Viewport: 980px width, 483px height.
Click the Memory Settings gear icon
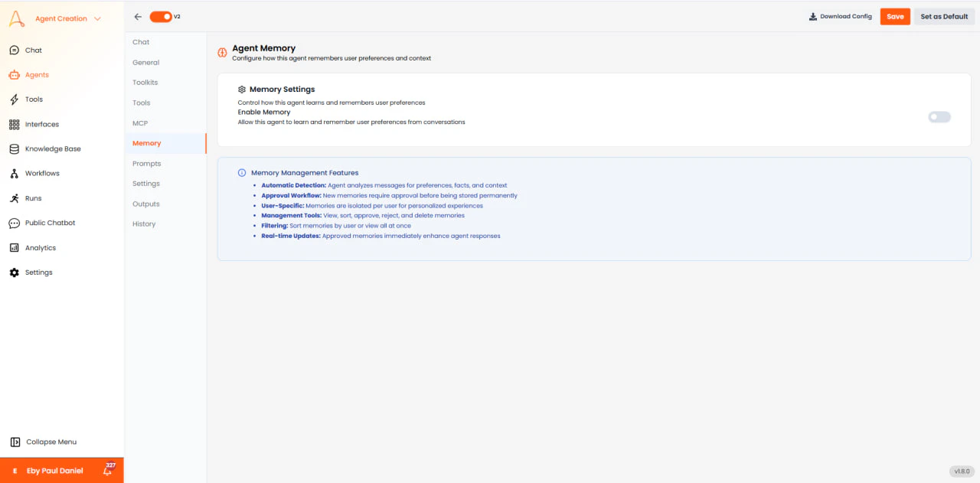242,90
